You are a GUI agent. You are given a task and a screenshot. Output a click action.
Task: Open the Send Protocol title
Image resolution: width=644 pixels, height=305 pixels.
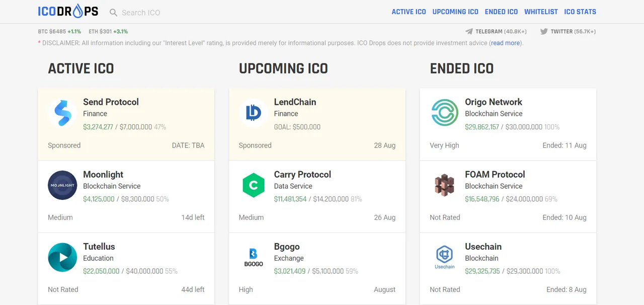[x=111, y=102]
